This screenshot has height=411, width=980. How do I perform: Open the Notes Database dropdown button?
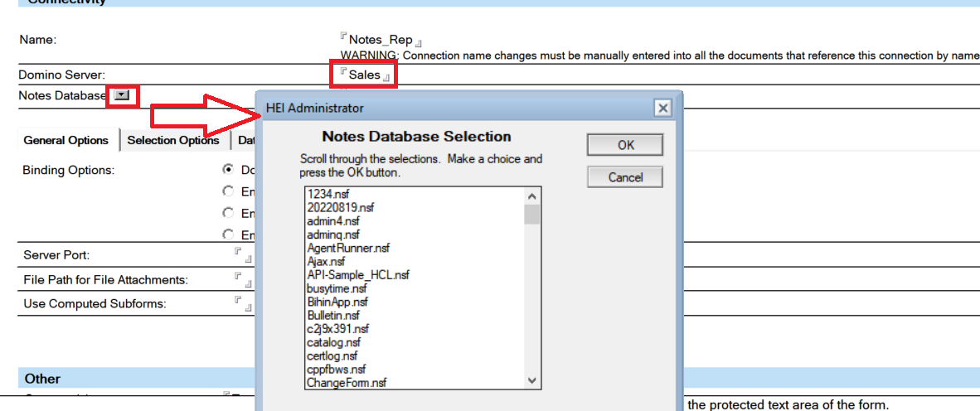pyautogui.click(x=122, y=95)
